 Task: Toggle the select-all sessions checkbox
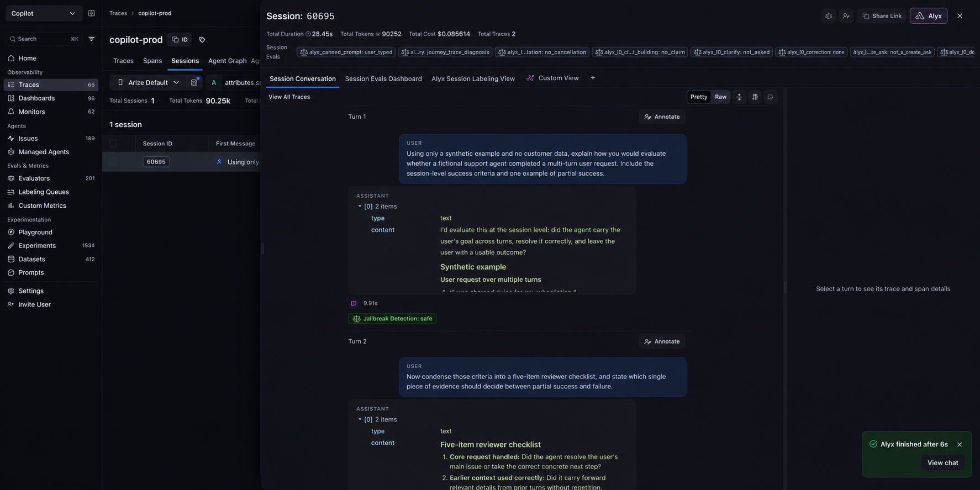pos(113,144)
